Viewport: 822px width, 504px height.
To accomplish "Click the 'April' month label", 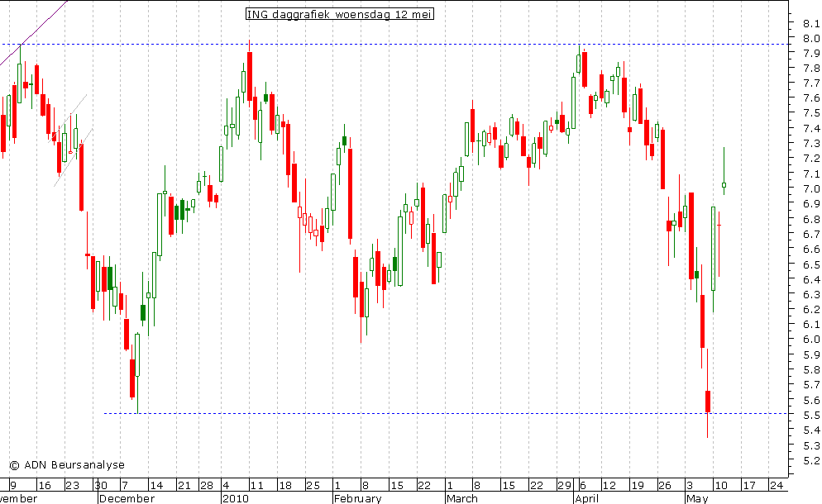I will click(x=586, y=498).
